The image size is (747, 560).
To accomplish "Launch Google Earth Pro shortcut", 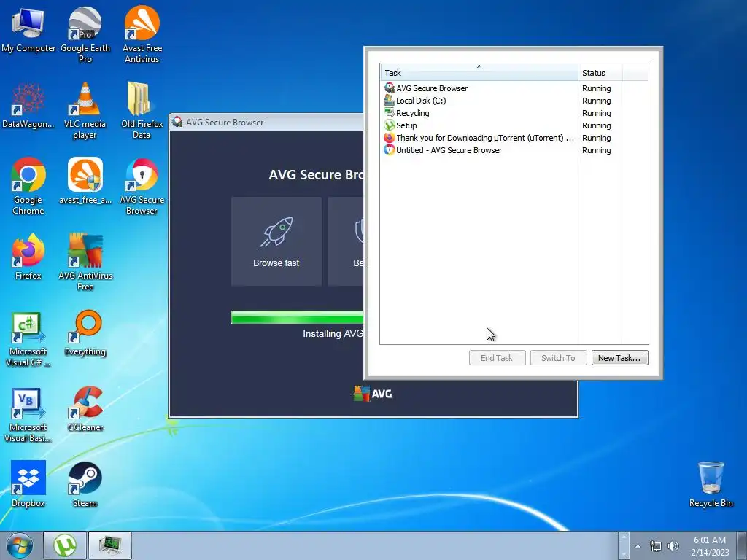I will coord(85,34).
